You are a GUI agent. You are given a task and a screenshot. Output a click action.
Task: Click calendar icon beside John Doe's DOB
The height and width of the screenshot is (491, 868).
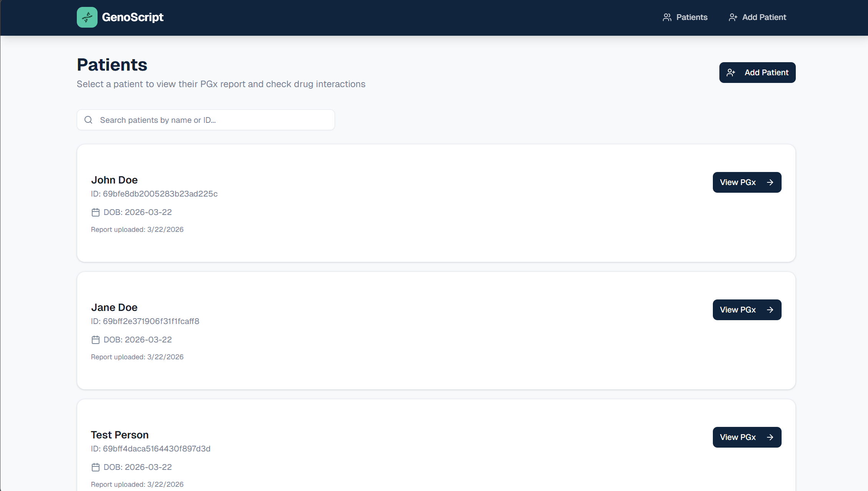pyautogui.click(x=96, y=212)
